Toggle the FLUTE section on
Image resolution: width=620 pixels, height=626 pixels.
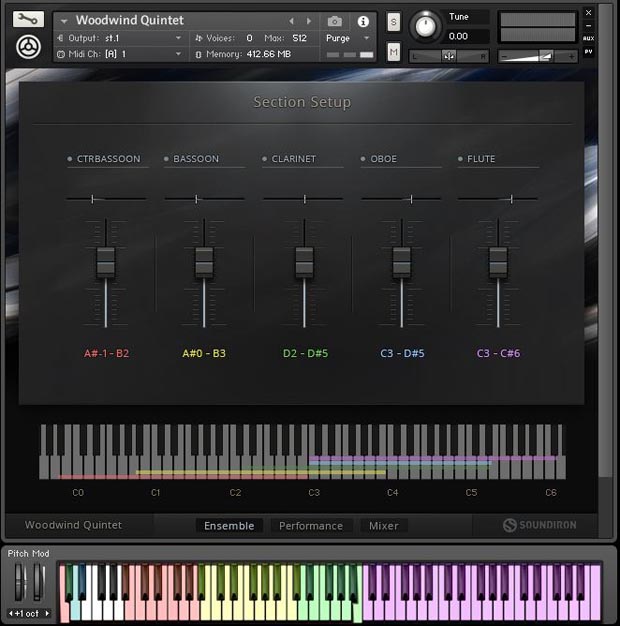460,159
